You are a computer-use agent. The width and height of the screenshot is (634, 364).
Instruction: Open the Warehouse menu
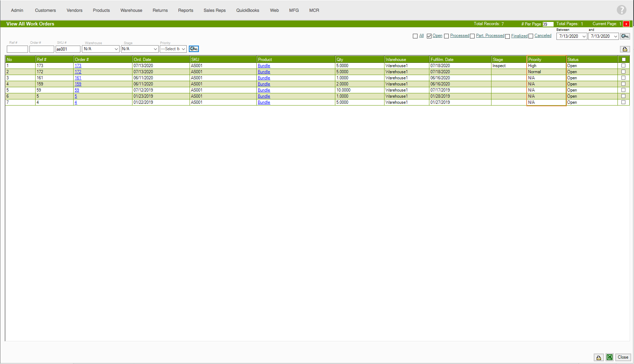[131, 10]
